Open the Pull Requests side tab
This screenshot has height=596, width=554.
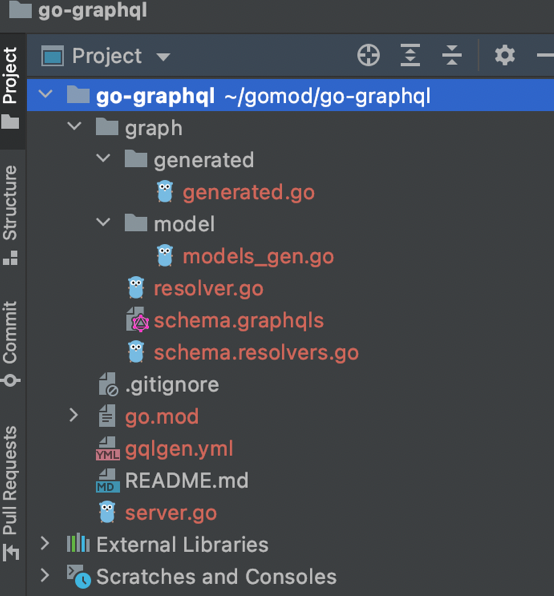(x=10, y=493)
